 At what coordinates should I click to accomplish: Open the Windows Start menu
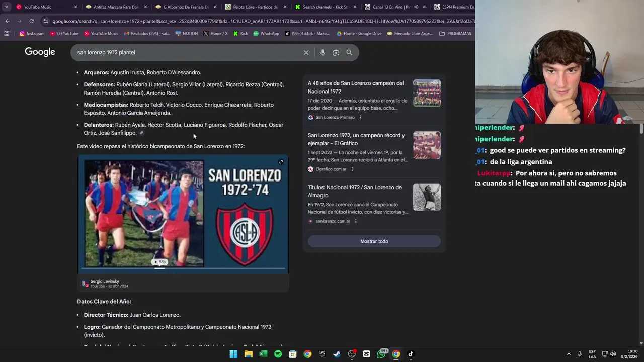pos(233,354)
